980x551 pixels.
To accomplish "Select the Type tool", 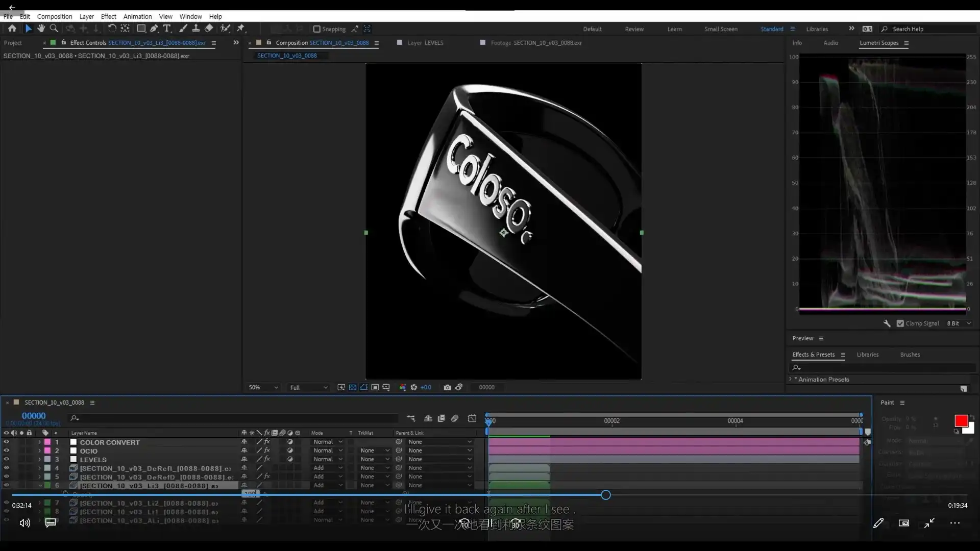I will [166, 29].
